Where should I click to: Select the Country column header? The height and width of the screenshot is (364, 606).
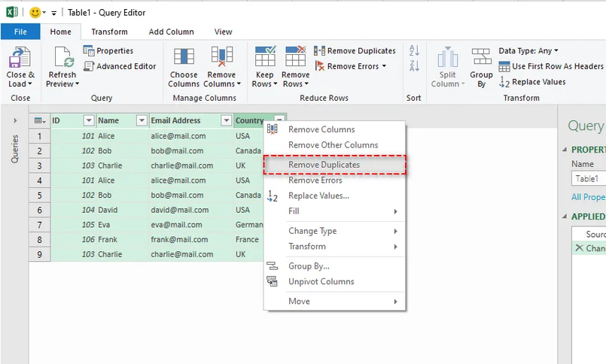pos(249,120)
